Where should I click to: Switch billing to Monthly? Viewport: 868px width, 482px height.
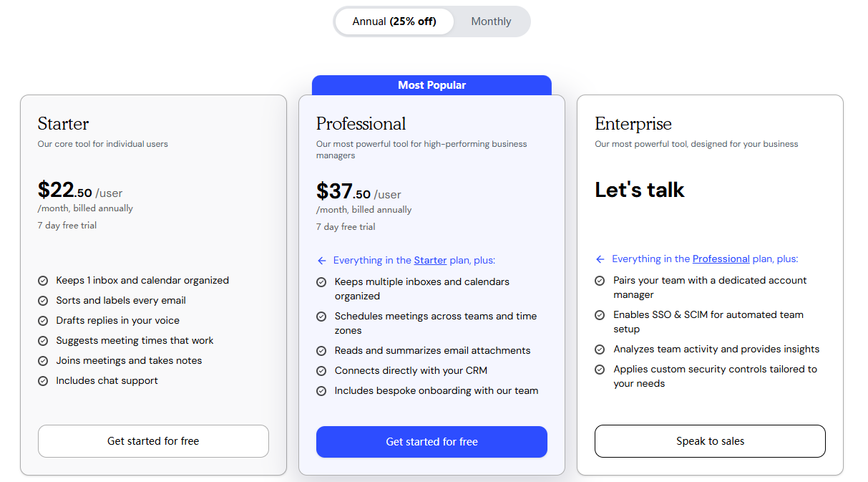click(x=491, y=21)
